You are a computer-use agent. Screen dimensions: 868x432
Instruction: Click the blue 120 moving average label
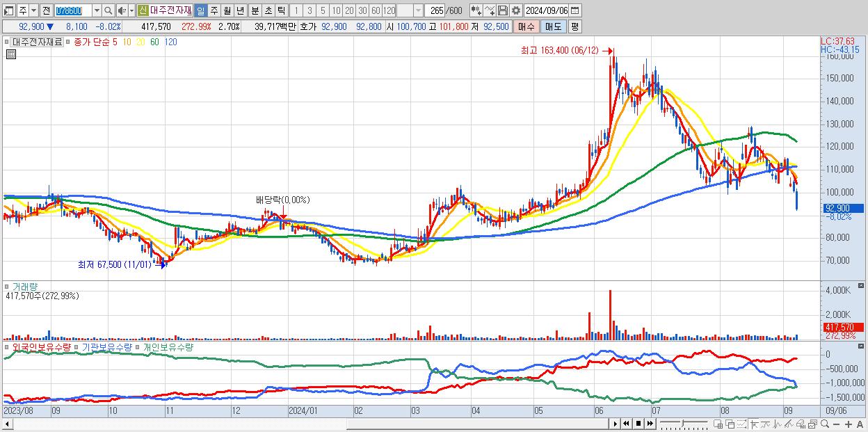[170, 42]
